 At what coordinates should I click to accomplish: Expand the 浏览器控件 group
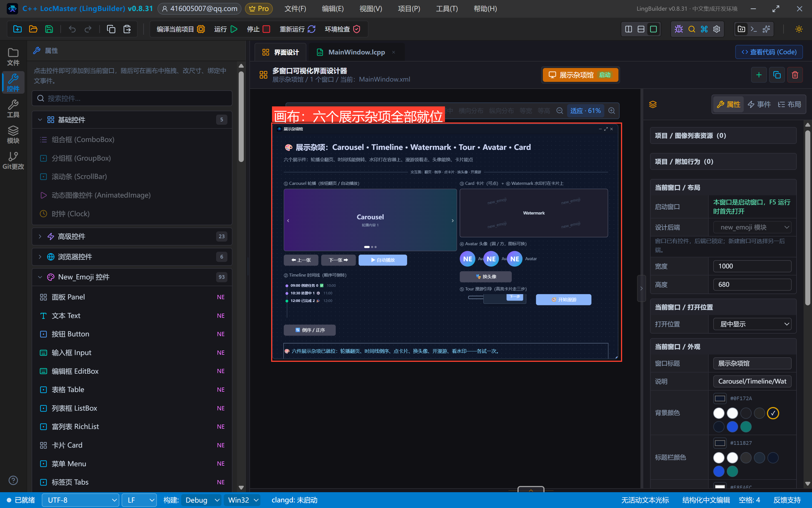pyautogui.click(x=132, y=257)
